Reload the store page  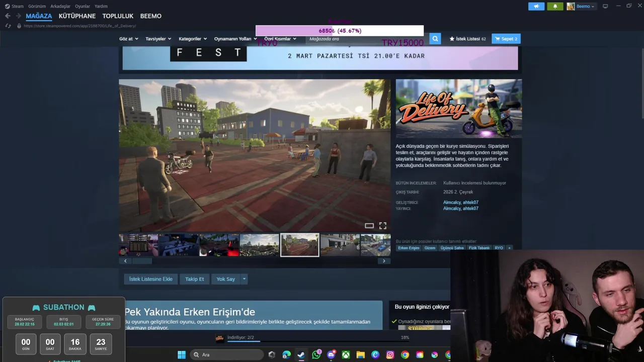pyautogui.click(x=8, y=26)
